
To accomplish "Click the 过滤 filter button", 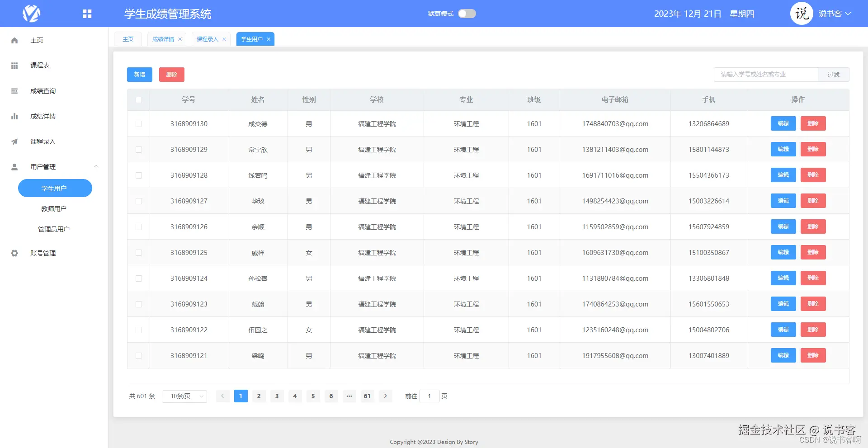I will click(834, 75).
